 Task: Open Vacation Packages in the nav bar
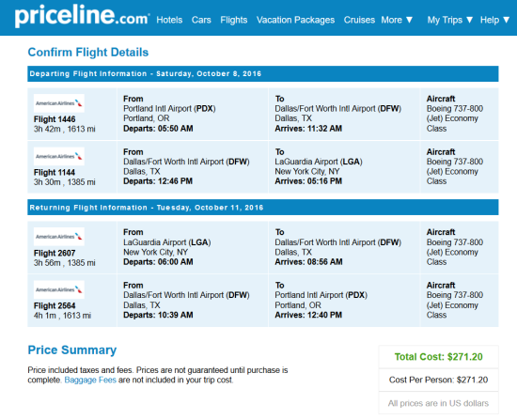click(295, 20)
